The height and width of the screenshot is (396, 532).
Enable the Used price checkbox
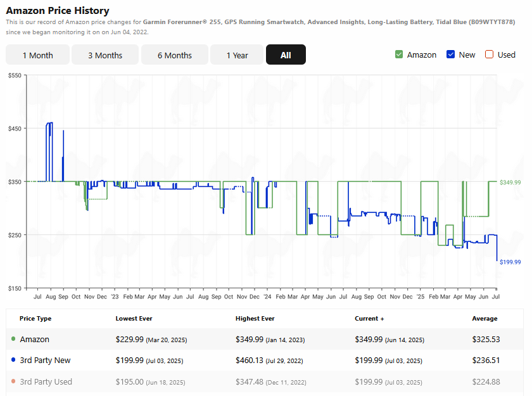coord(489,54)
